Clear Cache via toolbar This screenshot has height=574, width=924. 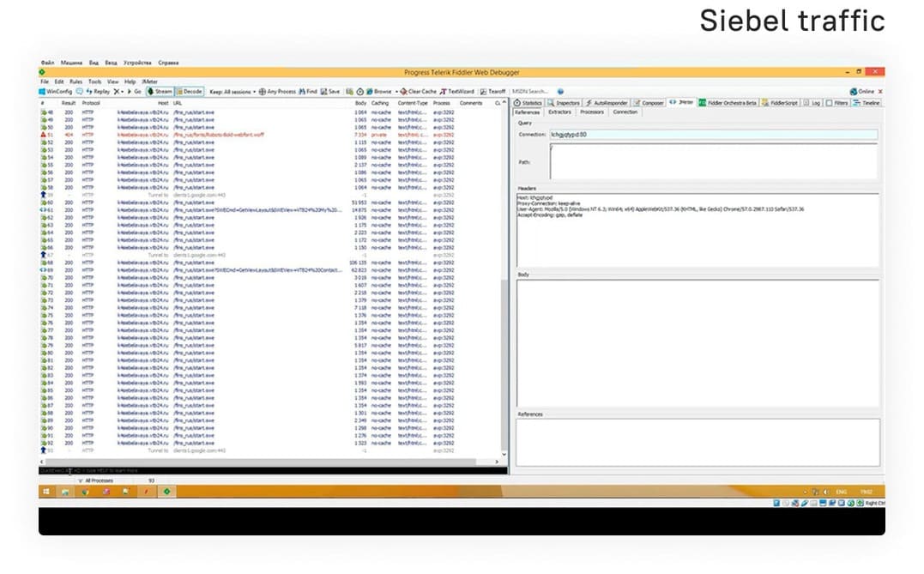[419, 91]
